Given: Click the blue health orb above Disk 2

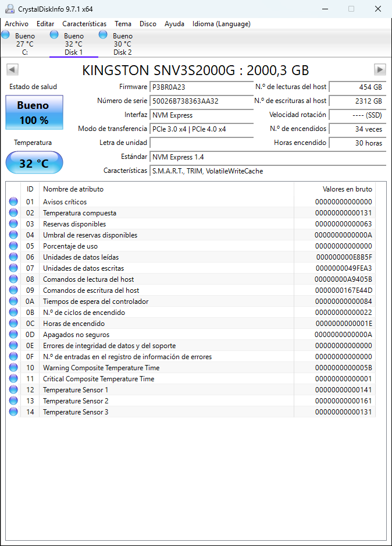Looking at the screenshot, I should click(103, 34).
